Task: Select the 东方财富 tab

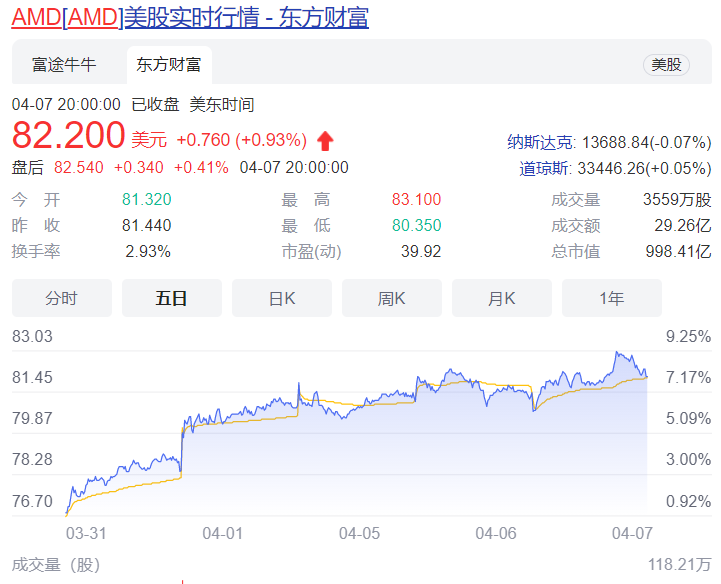Action: tap(169, 64)
